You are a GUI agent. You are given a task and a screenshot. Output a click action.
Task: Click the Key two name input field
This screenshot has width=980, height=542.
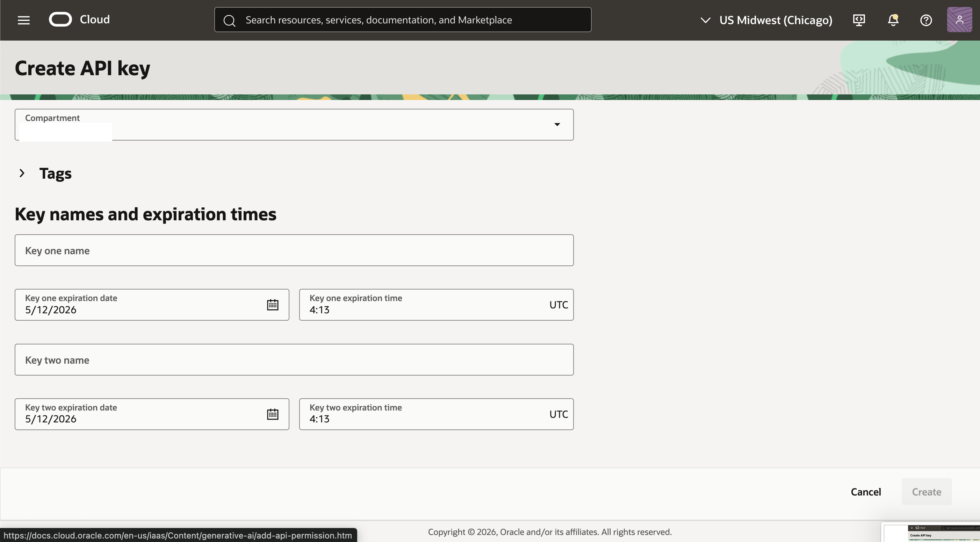pyautogui.click(x=294, y=359)
